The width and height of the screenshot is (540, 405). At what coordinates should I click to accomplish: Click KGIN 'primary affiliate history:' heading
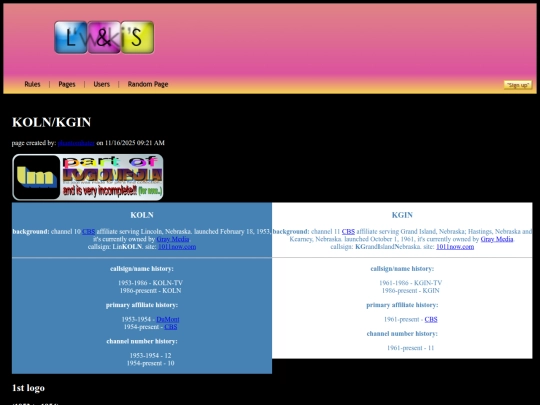[x=402, y=305]
